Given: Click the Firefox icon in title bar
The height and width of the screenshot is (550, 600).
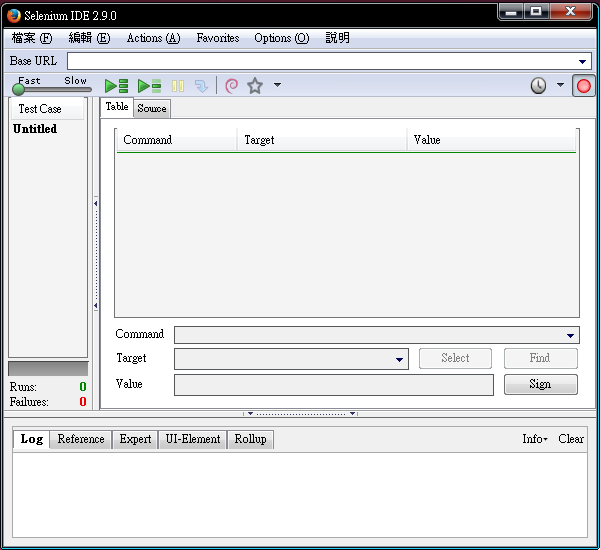Looking at the screenshot, I should 14,16.
